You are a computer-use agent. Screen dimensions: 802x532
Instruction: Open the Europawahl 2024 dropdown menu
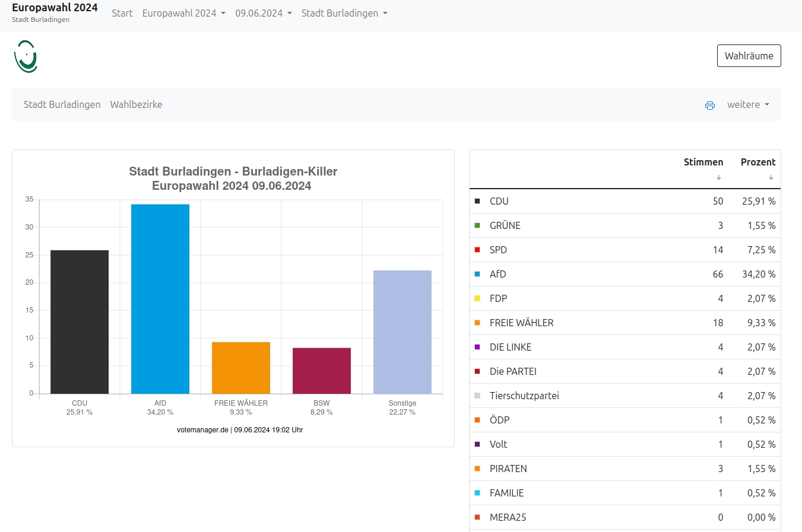pos(183,13)
